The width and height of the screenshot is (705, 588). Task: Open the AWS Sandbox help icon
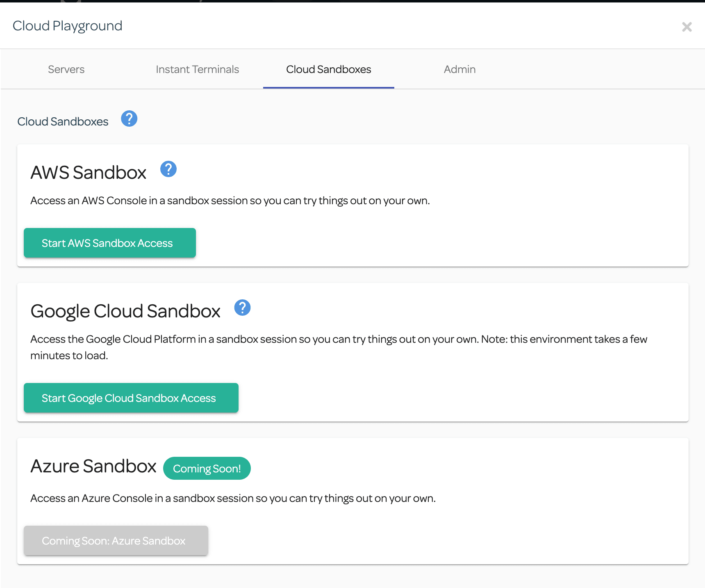click(x=168, y=169)
